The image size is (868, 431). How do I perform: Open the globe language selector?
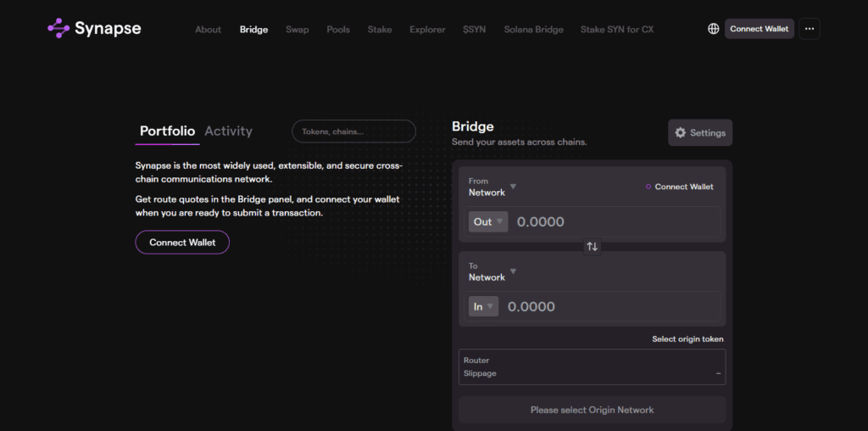[x=713, y=29]
